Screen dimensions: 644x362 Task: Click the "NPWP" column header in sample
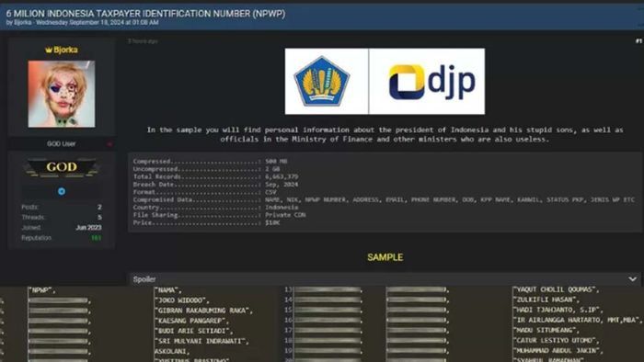42,290
